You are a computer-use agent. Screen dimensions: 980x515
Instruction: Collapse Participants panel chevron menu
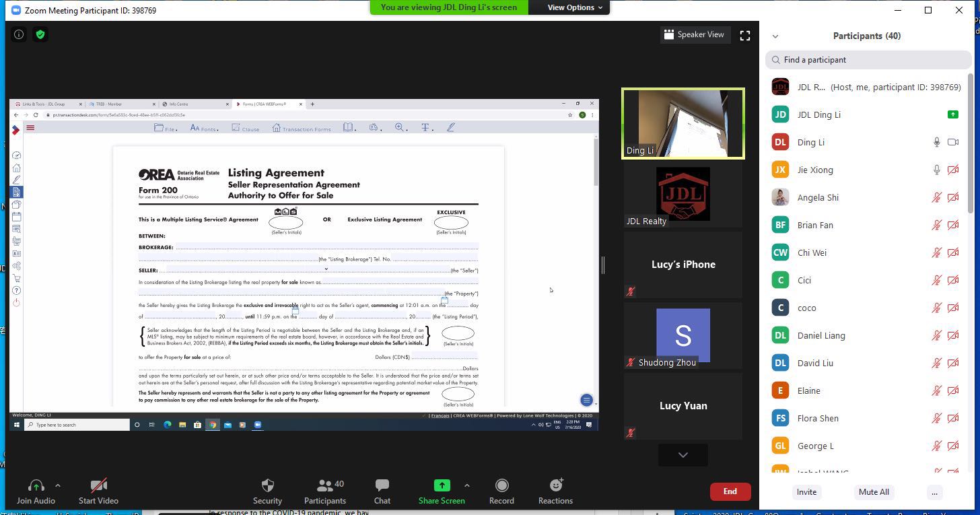click(775, 36)
